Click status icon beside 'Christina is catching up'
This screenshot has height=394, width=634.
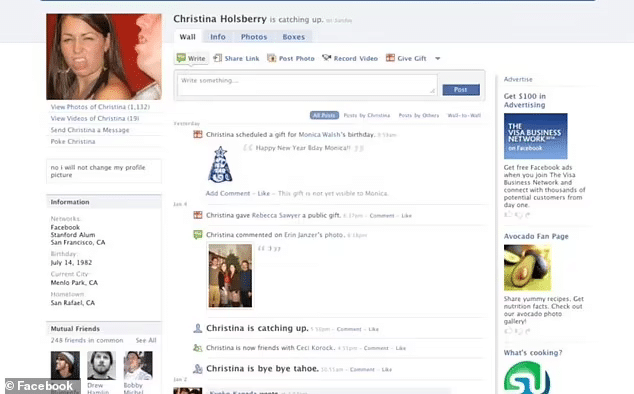coord(198,328)
